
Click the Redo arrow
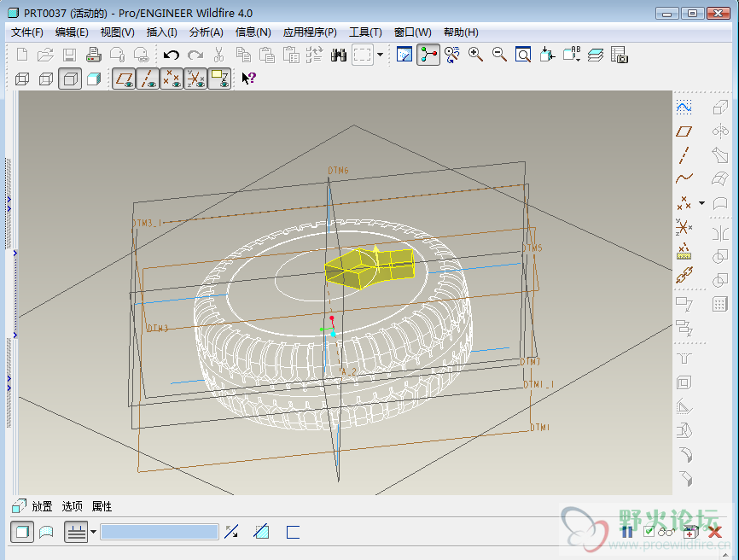[x=195, y=55]
